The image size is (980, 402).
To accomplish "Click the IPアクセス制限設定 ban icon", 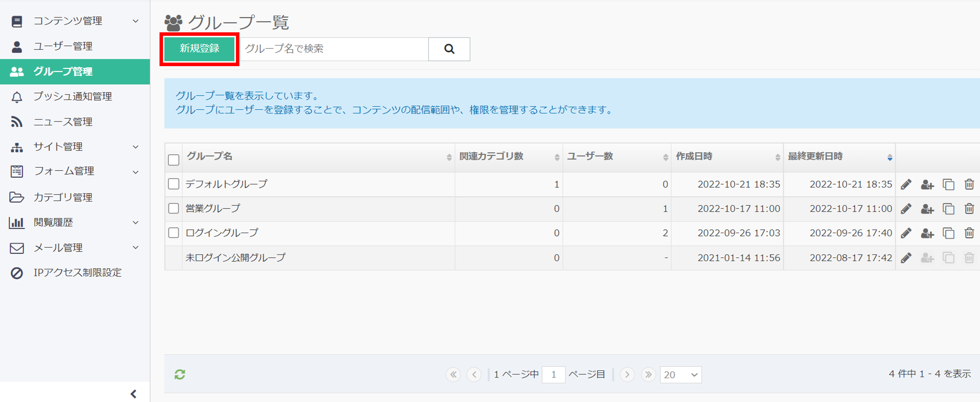I will click(17, 273).
